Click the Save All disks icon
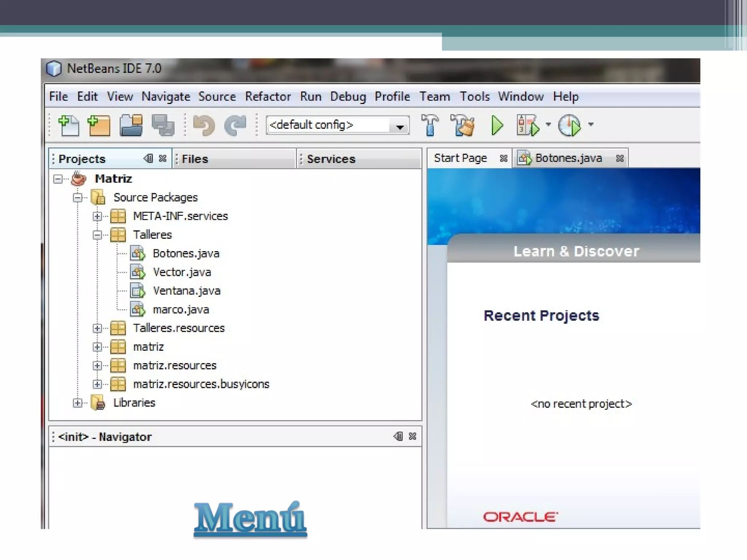 pos(163,125)
